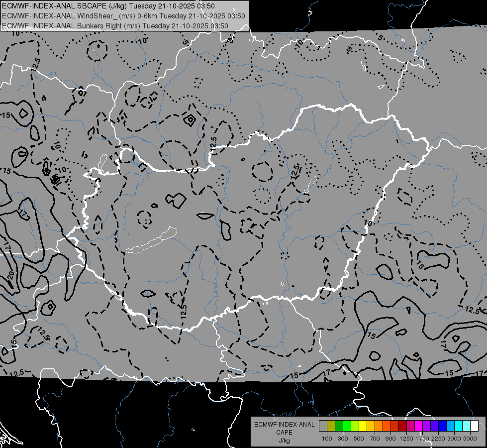Image resolution: width=487 pixels, height=448 pixels.
Task: Select the yellow-green legend swatch
Action: click(355, 426)
